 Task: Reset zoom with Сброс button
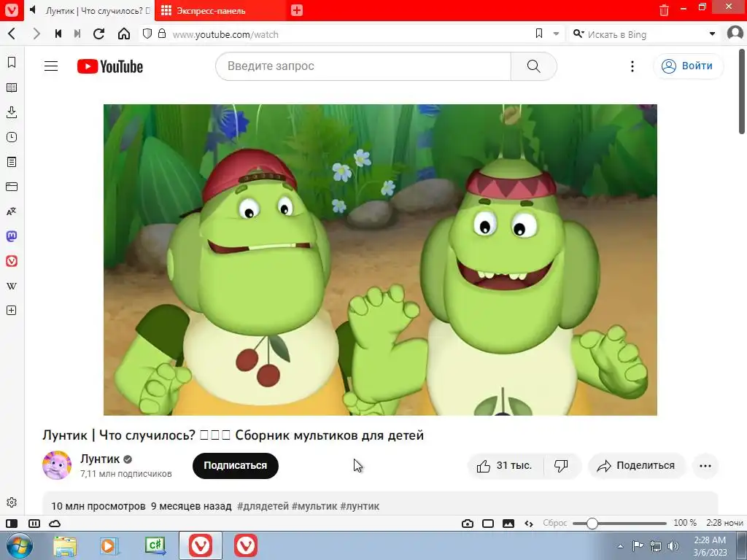(x=555, y=523)
